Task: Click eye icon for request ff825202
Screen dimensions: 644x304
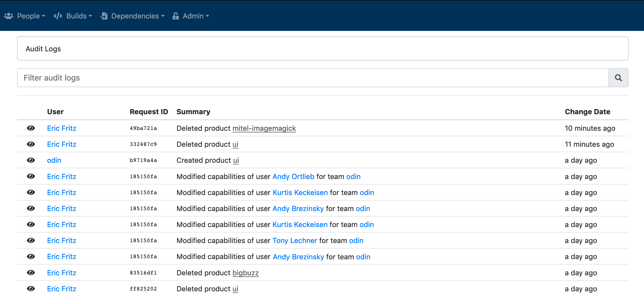Action: (x=31, y=289)
